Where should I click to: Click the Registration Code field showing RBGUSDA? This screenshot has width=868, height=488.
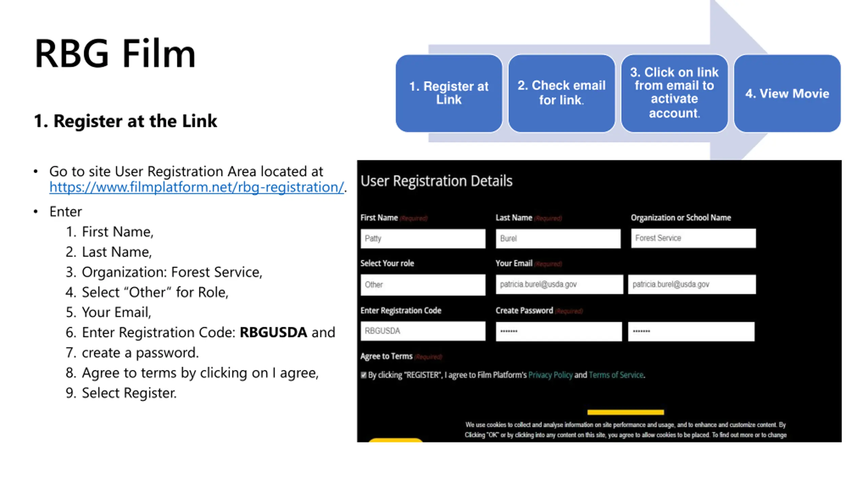[x=423, y=331]
